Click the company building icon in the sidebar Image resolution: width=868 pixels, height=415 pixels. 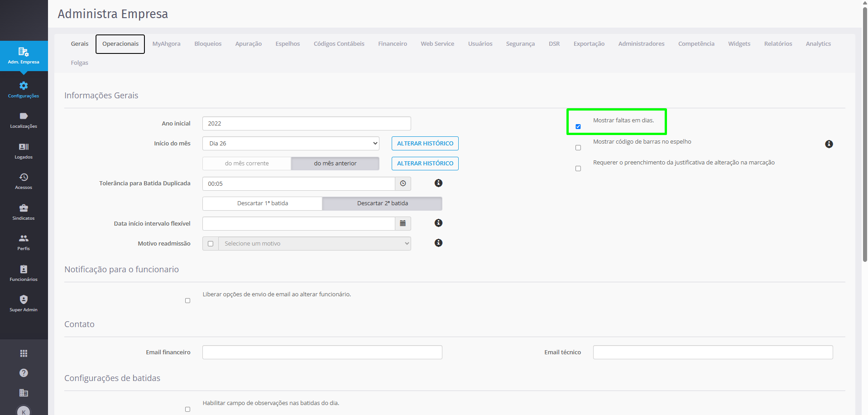[x=24, y=393]
